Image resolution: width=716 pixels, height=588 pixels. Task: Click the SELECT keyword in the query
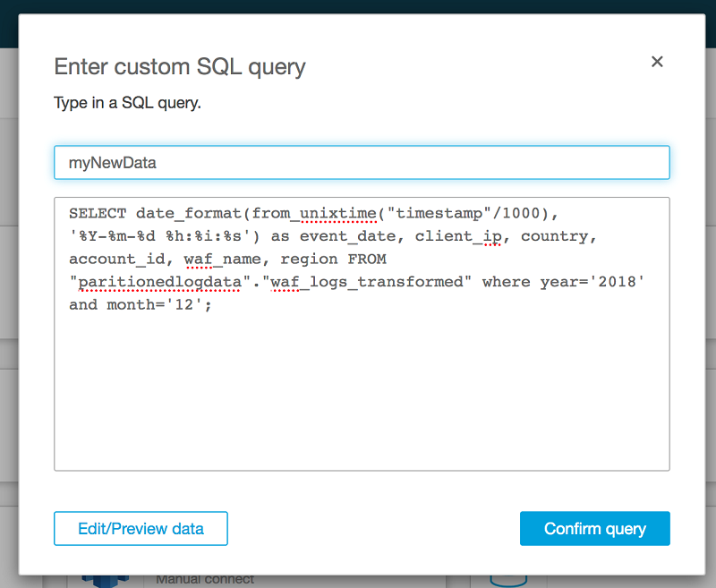(98, 214)
